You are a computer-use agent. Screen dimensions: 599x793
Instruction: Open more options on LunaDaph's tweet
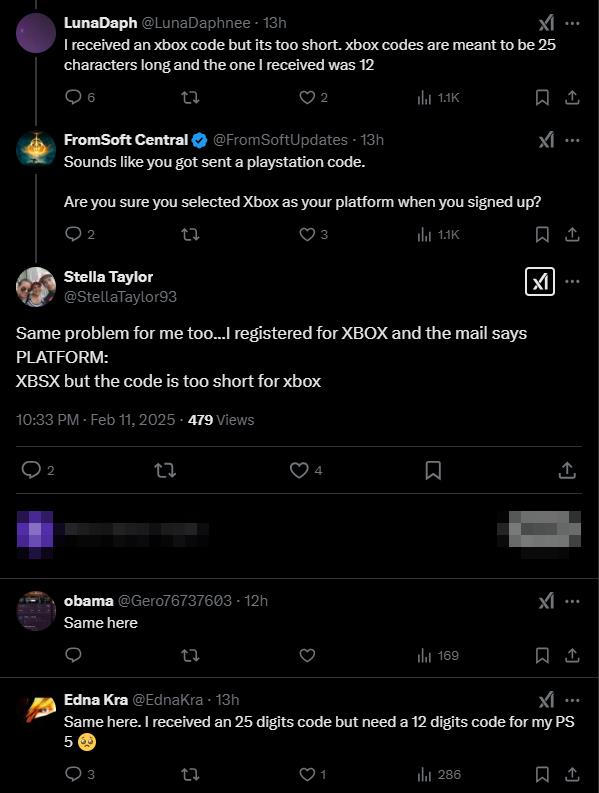pyautogui.click(x=572, y=23)
